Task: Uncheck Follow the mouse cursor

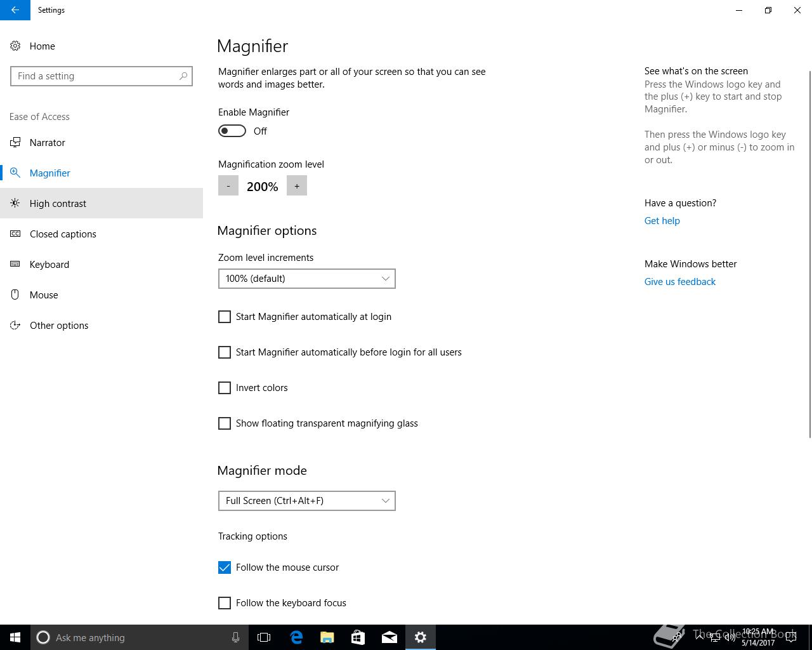Action: (225, 567)
